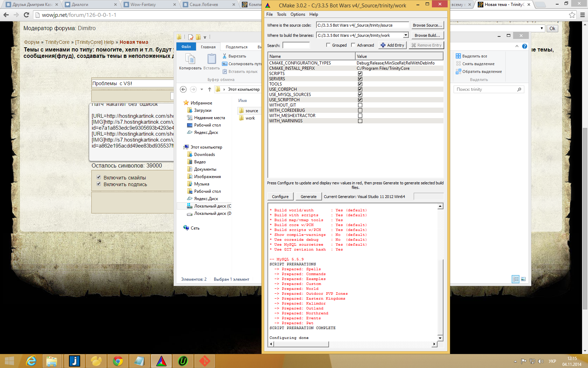Switch to the Главная ribbon tab

[x=208, y=47]
